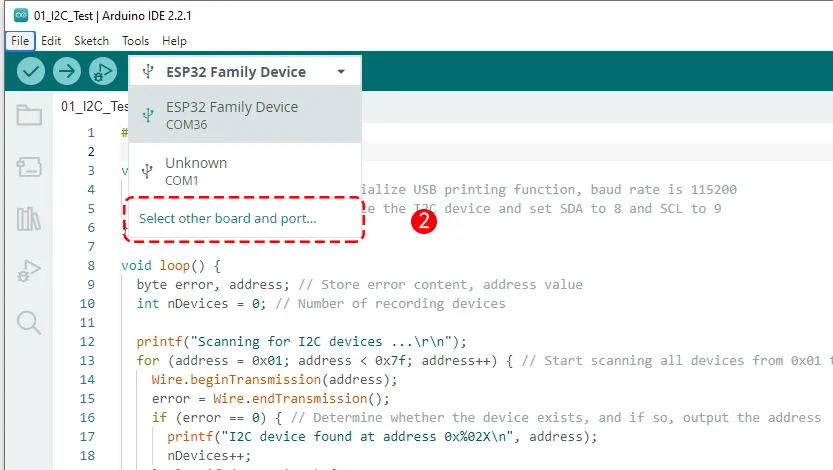Collapse the ESP32 Family Device board dropdown
Viewport: 833px width, 470px height.
point(245,72)
